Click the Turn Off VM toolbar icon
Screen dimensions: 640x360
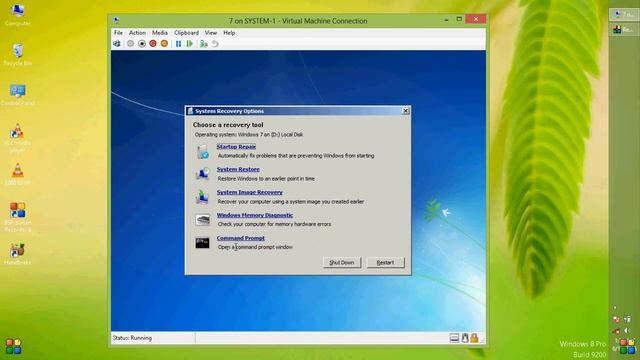pyautogui.click(x=142, y=43)
